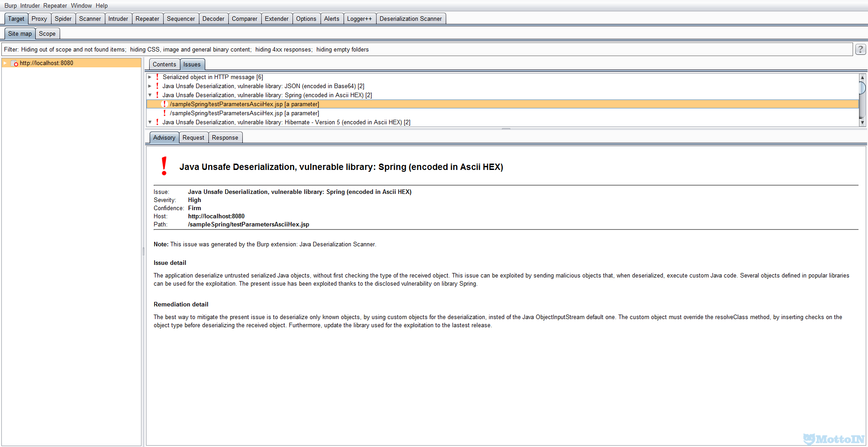The image size is (868, 447).
Task: Switch to the Comparer tab
Action: pyautogui.click(x=245, y=19)
